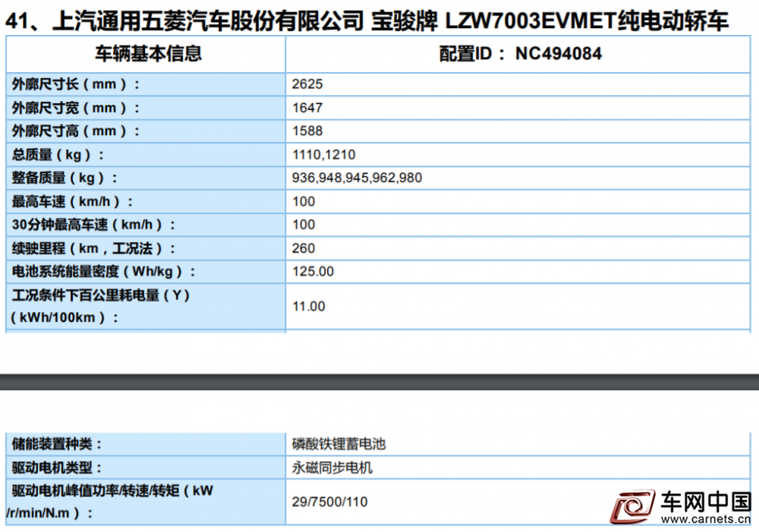
Task: Select the 整备质量 label cell
Action: click(x=146, y=178)
